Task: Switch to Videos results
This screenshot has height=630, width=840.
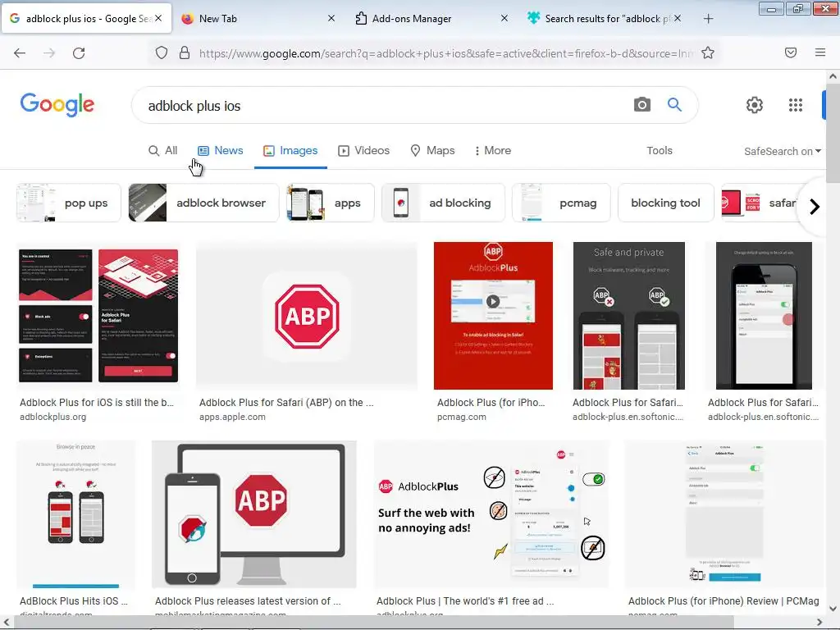Action: click(363, 151)
